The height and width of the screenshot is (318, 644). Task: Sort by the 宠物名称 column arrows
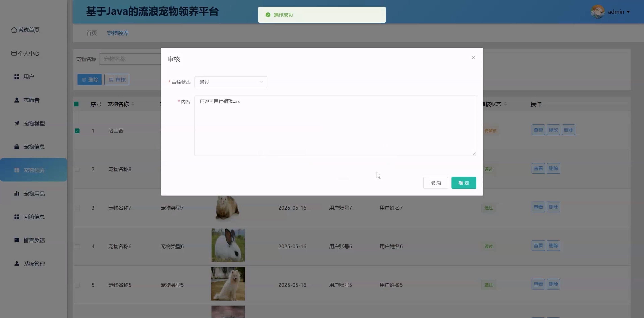133,104
